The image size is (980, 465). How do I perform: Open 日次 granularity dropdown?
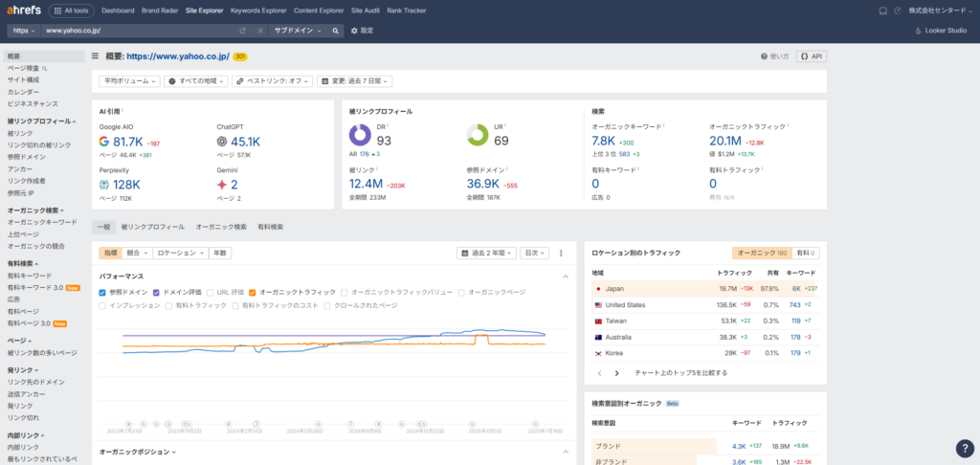(534, 254)
